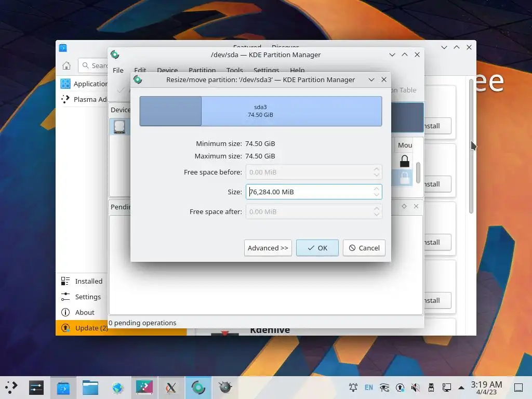Open System Settings from the taskbar

click(36, 387)
